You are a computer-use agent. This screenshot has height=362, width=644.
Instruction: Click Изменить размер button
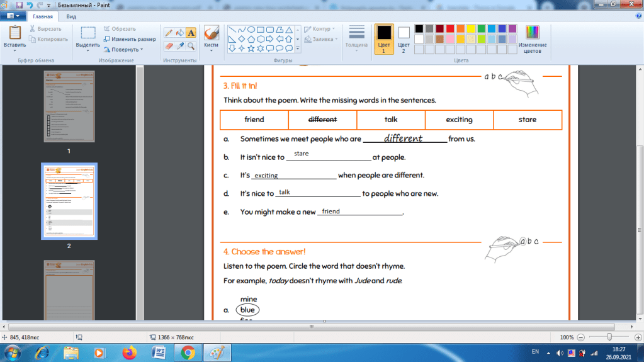pyautogui.click(x=129, y=39)
